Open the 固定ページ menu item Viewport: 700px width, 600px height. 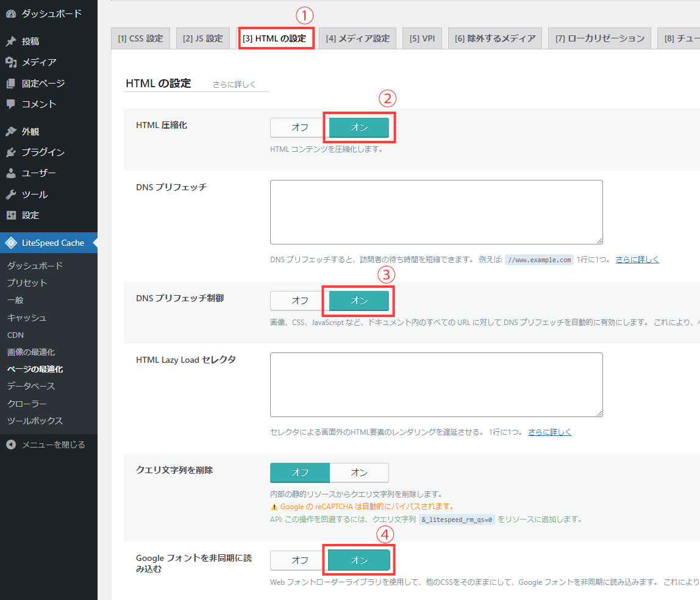click(49, 84)
